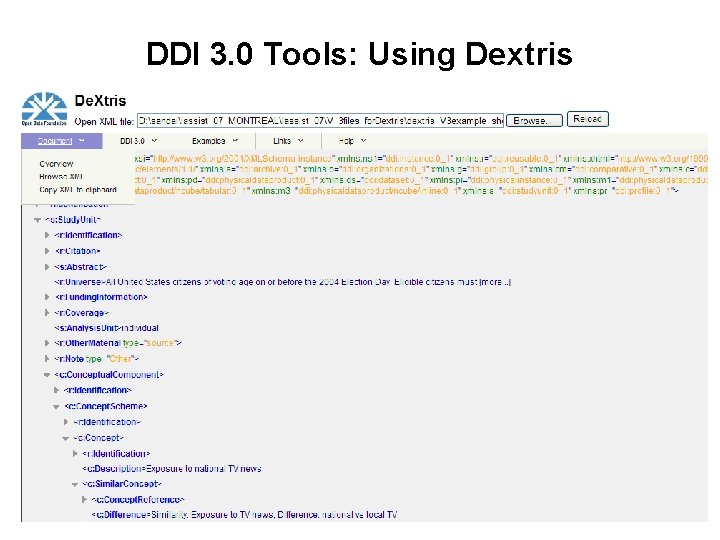Expand r:Identification under c:Concept

[x=75, y=454]
